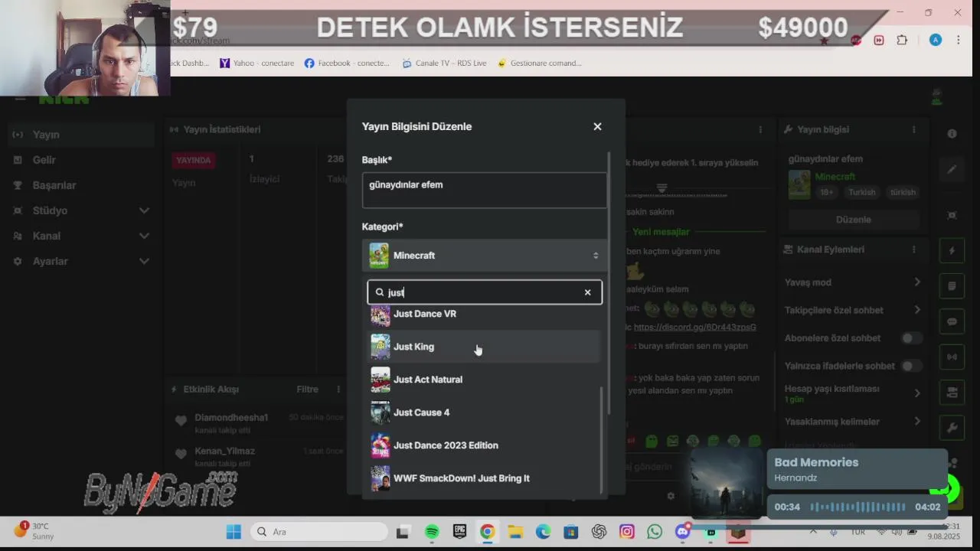Open Gelir in the sidebar
980x551 pixels.
80,160
